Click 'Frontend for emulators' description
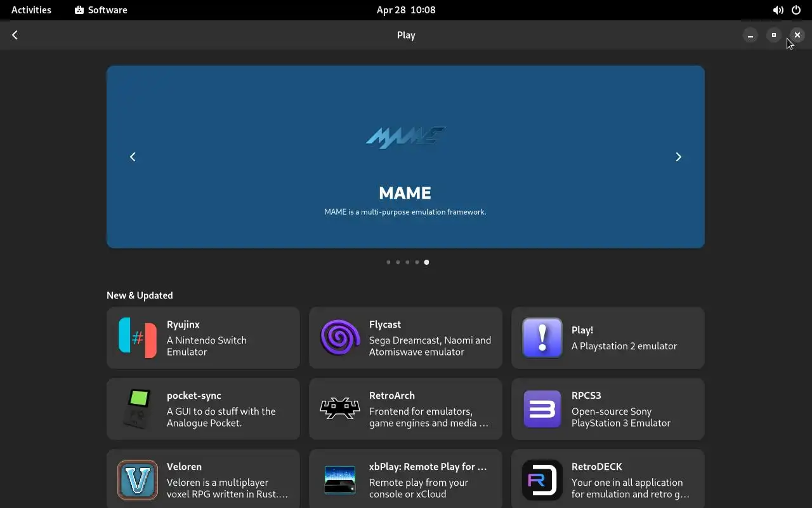 coord(429,417)
